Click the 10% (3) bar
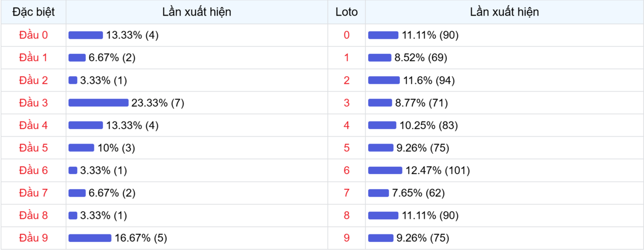The image size is (644, 250). (x=81, y=148)
